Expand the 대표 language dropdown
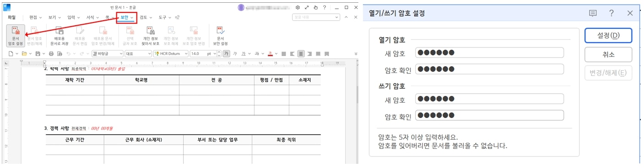644x168 pixels. [x=149, y=54]
